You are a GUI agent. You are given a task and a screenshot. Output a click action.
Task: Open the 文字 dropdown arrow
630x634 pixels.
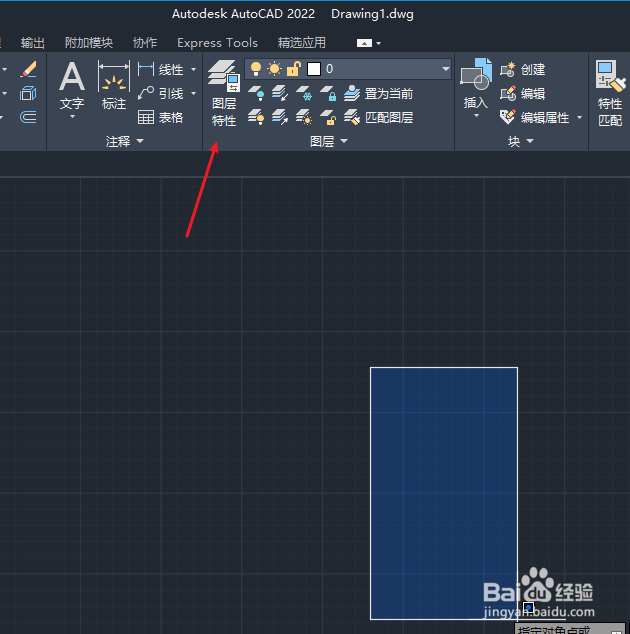pyautogui.click(x=72, y=117)
